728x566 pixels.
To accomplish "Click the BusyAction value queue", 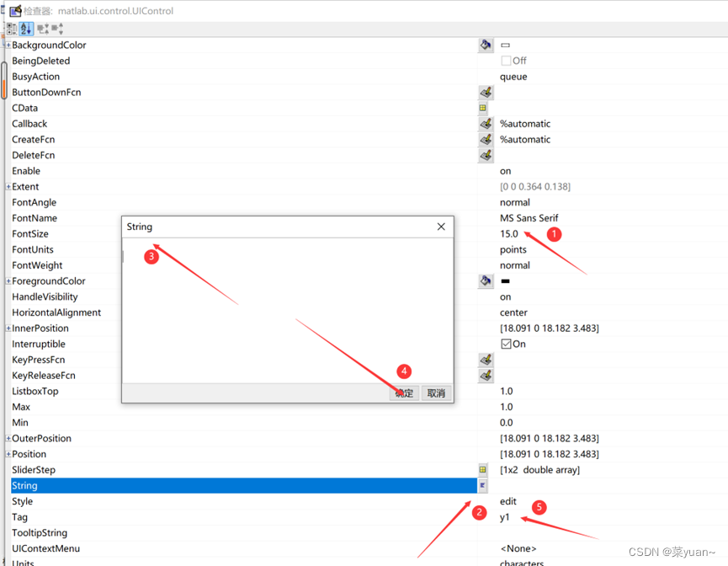I will tap(513, 77).
